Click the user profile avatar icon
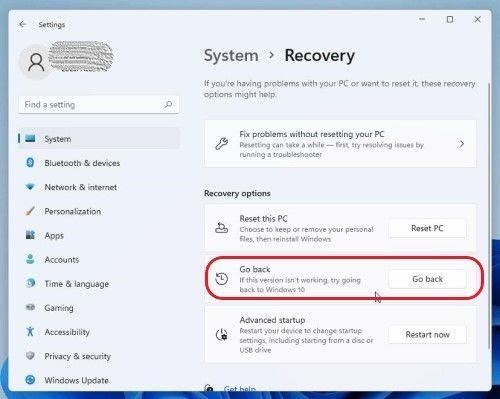 [x=36, y=62]
